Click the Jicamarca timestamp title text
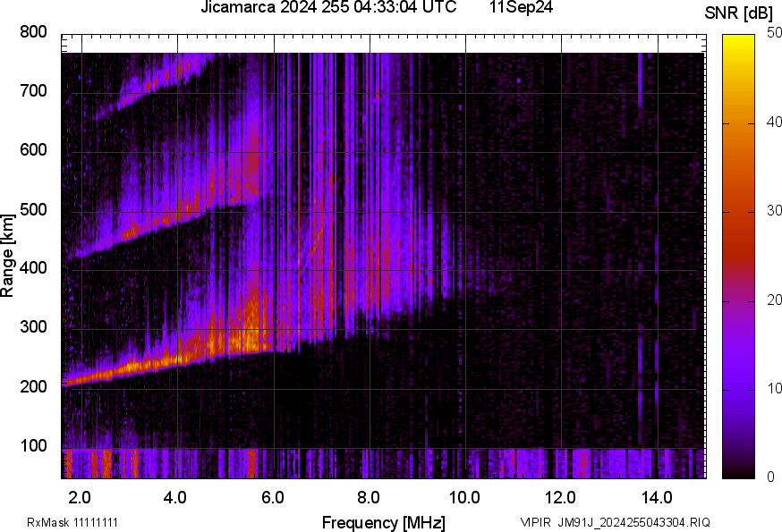This screenshot has width=782, height=532. (328, 8)
